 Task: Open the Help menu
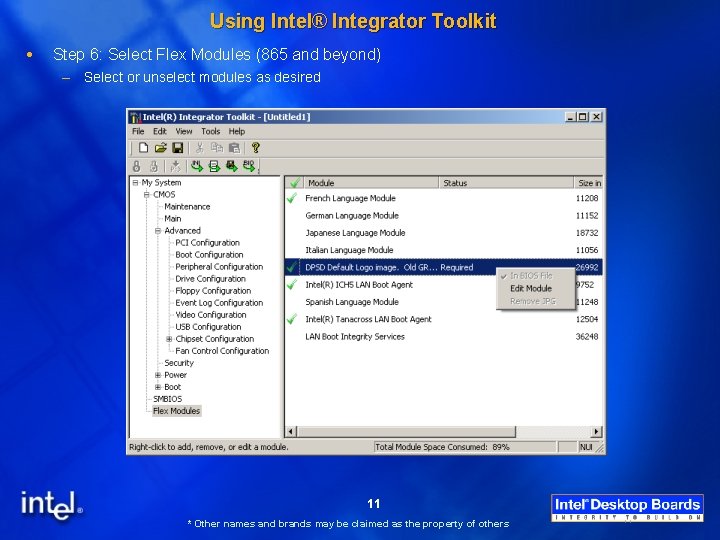click(x=237, y=131)
